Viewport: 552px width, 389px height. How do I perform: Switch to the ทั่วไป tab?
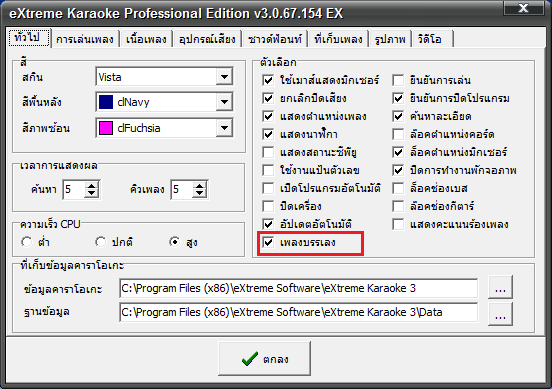29,38
